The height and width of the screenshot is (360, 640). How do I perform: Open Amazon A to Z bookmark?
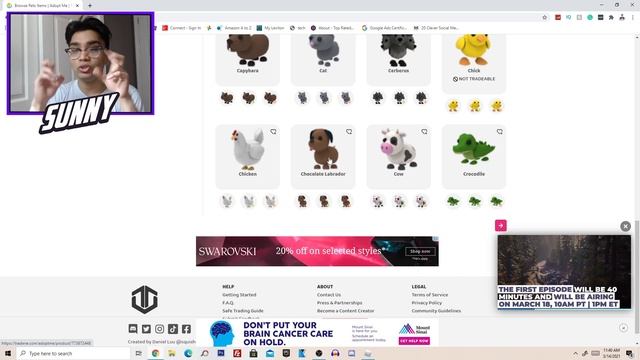click(x=234, y=28)
